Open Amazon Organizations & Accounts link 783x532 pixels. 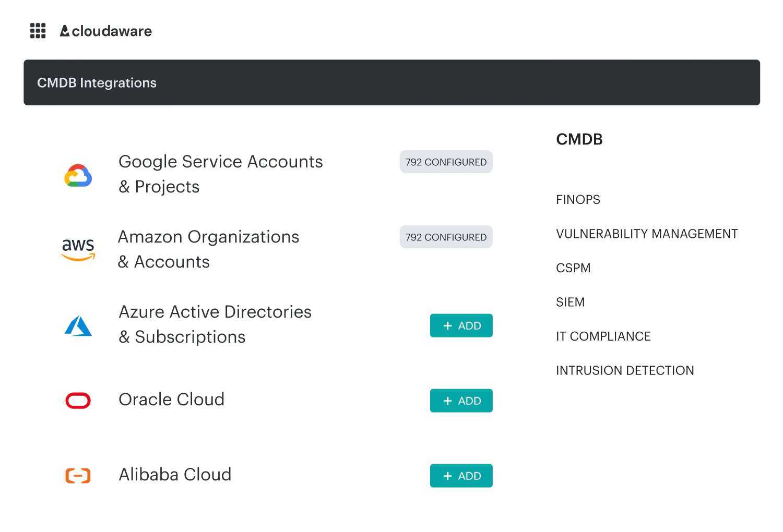tap(209, 249)
